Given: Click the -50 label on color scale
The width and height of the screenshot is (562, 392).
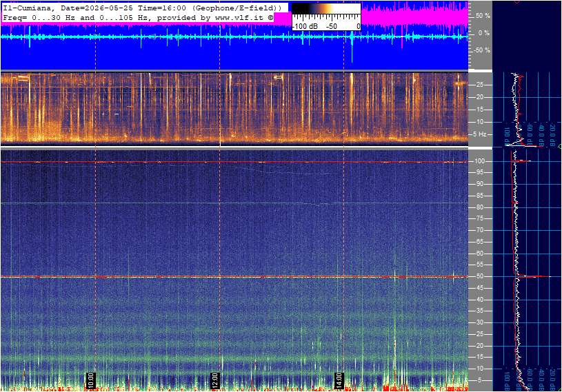Looking at the screenshot, I should click(332, 26).
